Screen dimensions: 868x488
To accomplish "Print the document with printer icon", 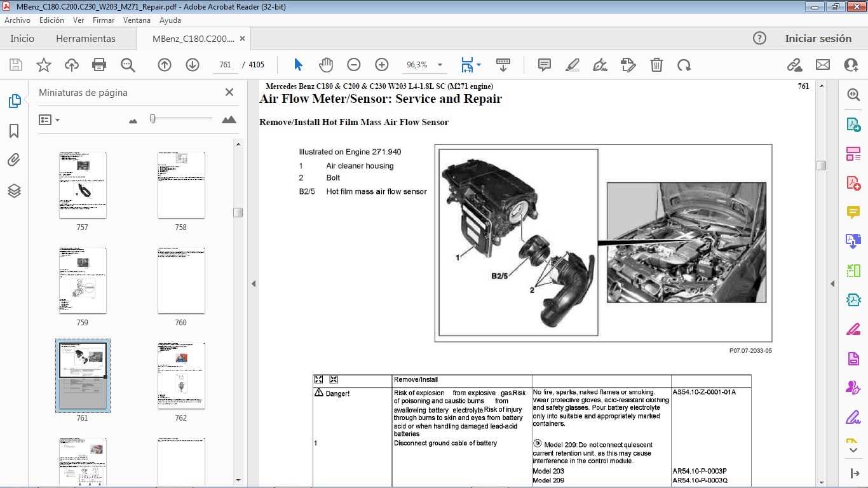I will 99,65.
